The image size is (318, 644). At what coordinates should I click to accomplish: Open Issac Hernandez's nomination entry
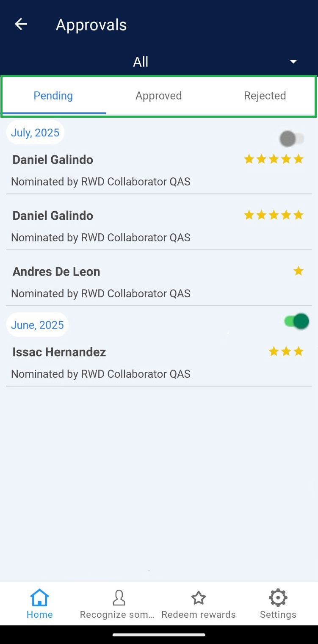(x=102, y=362)
